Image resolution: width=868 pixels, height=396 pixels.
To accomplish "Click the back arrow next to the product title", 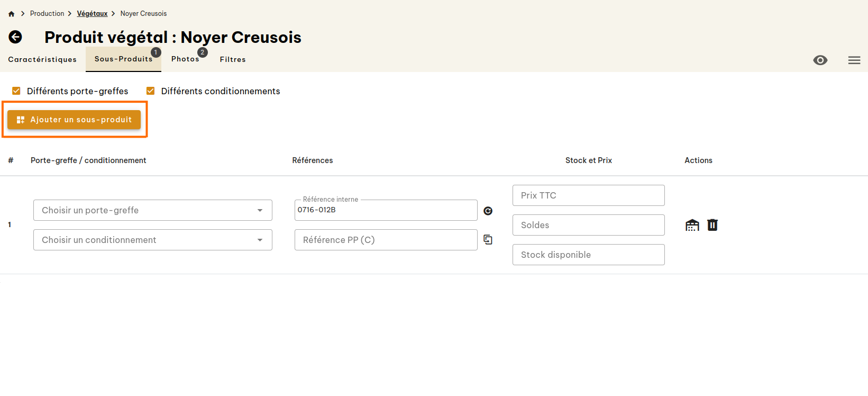I will [x=15, y=37].
